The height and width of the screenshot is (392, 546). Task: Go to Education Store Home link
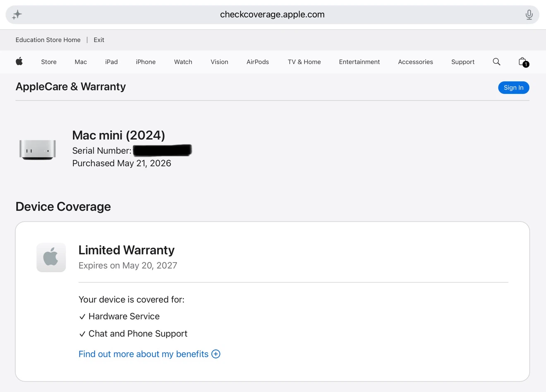click(48, 40)
